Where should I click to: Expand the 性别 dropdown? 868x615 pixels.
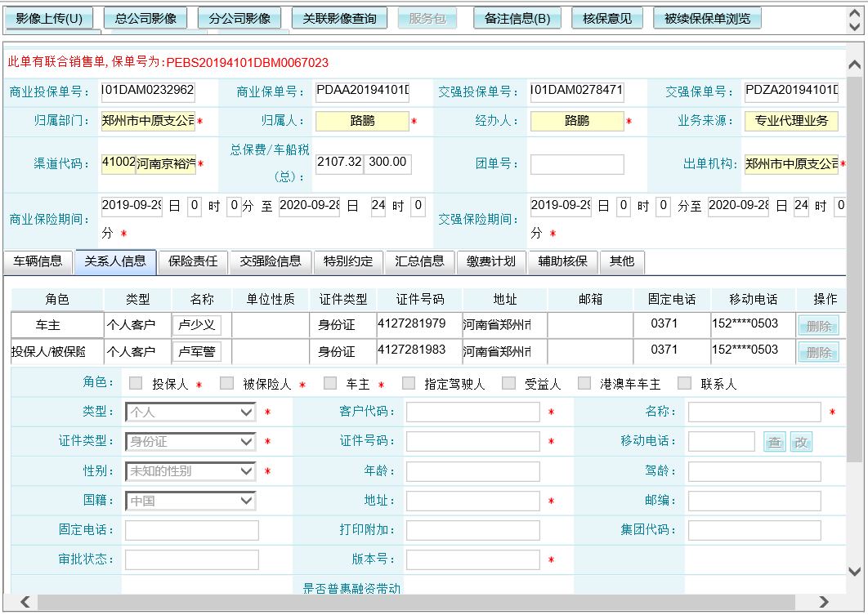click(190, 471)
